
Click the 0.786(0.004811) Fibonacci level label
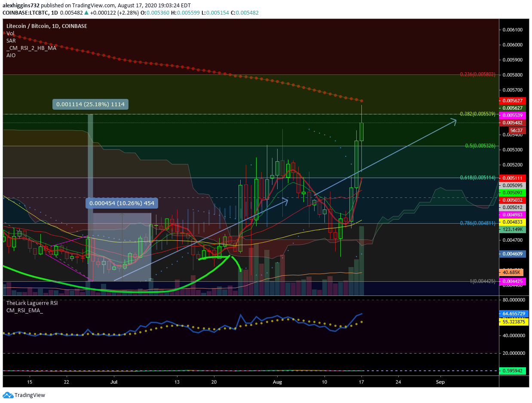click(x=477, y=223)
